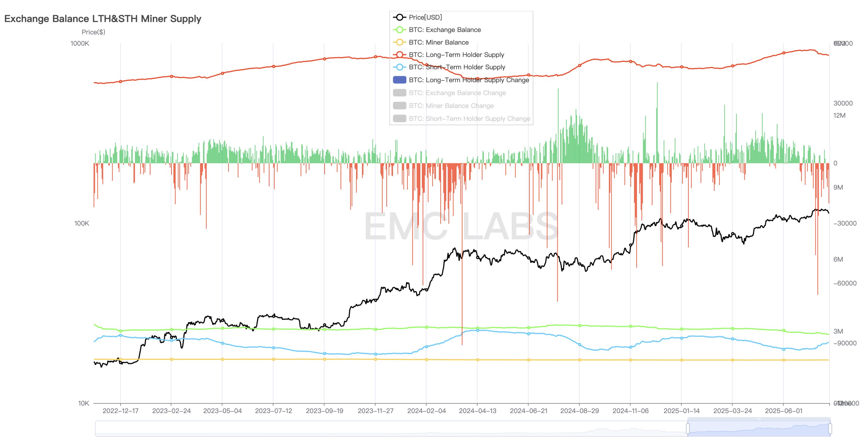Enable BTC: Exchange Balance Change series

(x=449, y=93)
